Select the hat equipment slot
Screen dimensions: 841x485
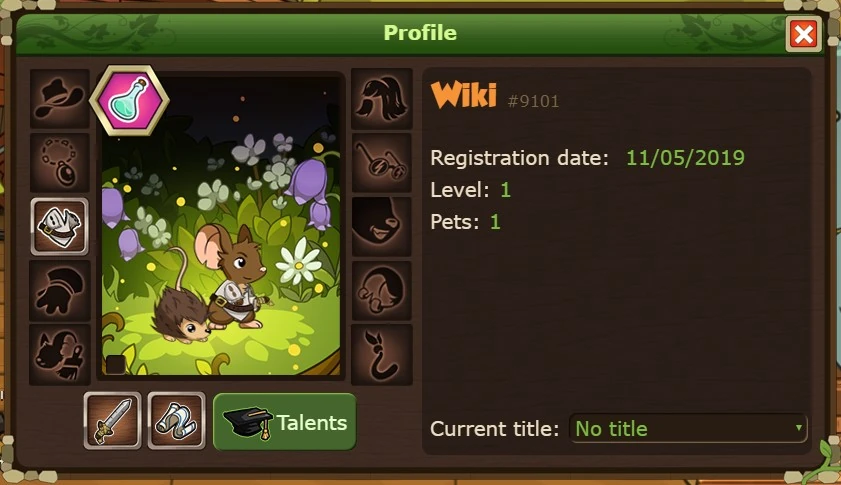[x=60, y=99]
